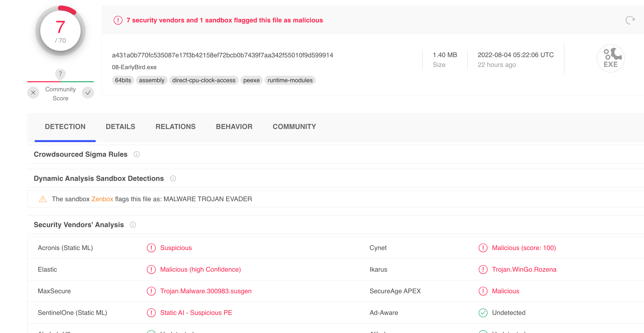
Task: Click the red alert icon in malicious banner
Action: coord(118,20)
